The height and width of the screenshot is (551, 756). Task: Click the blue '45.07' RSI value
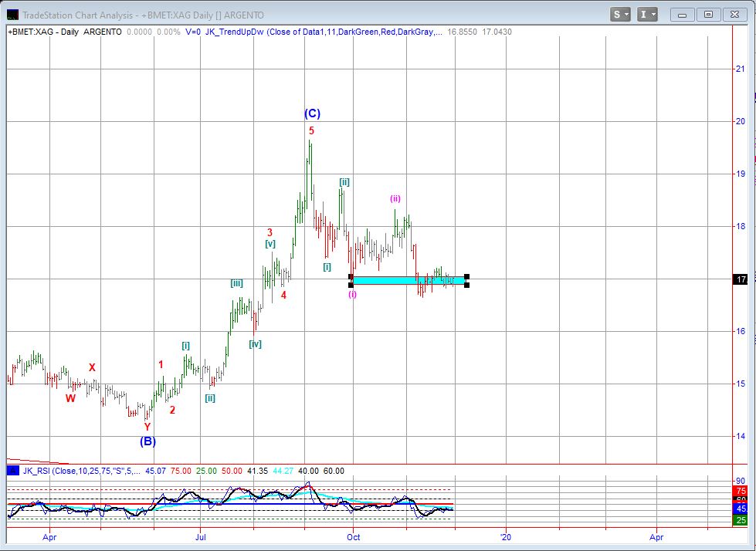(x=156, y=471)
